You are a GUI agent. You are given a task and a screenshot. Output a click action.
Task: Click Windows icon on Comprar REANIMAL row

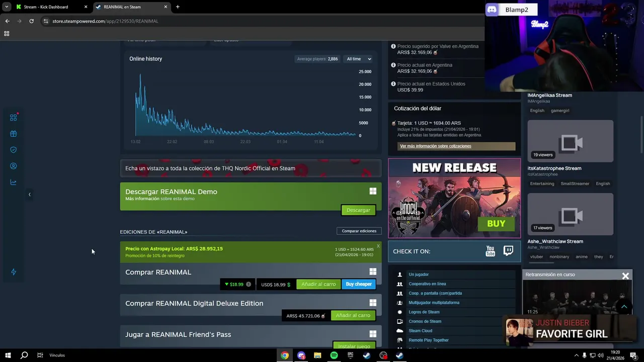pyautogui.click(x=373, y=271)
